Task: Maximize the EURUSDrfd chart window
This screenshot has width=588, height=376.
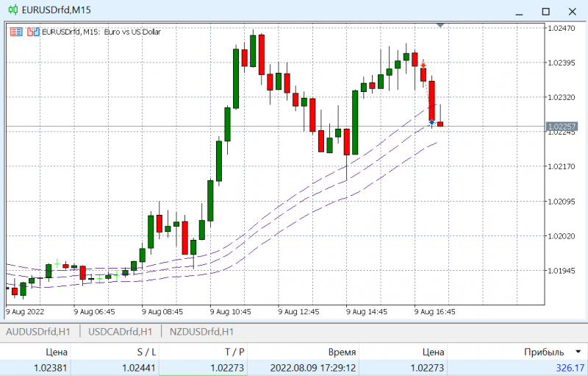Action: [545, 11]
